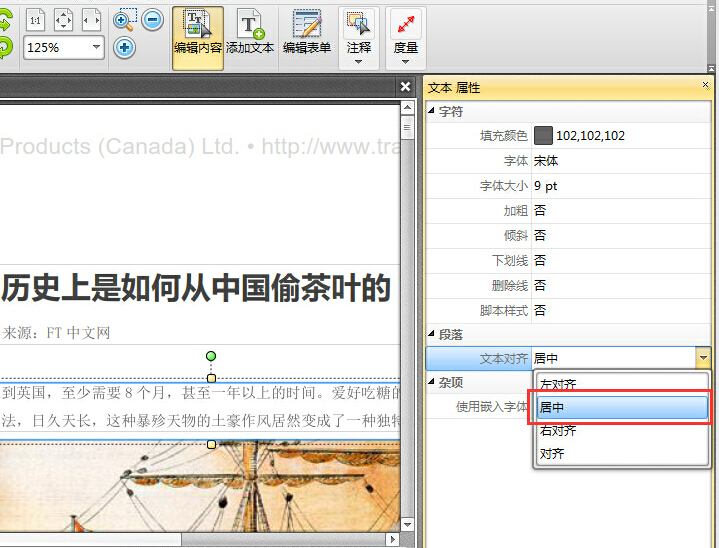Open the 度量 measure tool menu
Screen dimensions: 719x548
pos(405,39)
